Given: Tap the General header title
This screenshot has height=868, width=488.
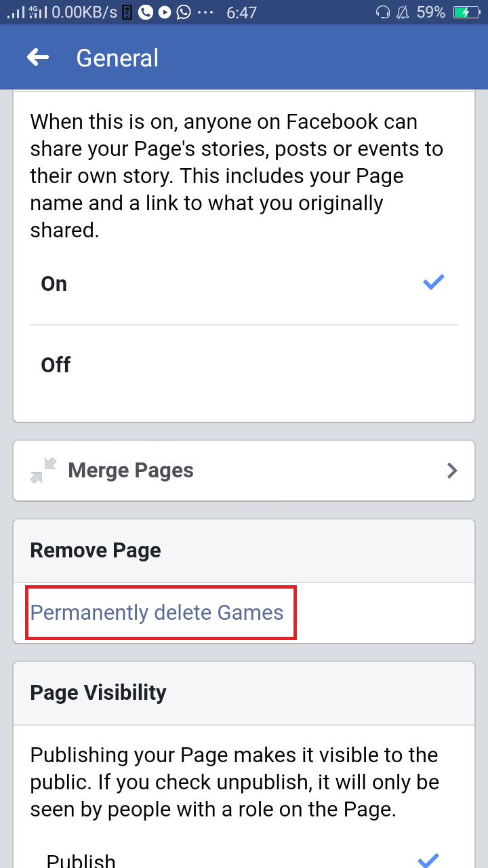Looking at the screenshot, I should (x=117, y=58).
